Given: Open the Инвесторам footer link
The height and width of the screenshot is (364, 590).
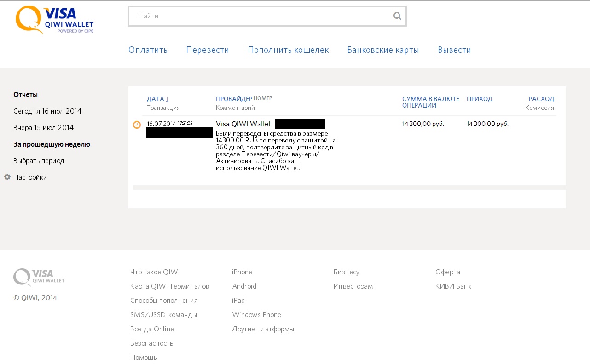Looking at the screenshot, I should (x=353, y=286).
